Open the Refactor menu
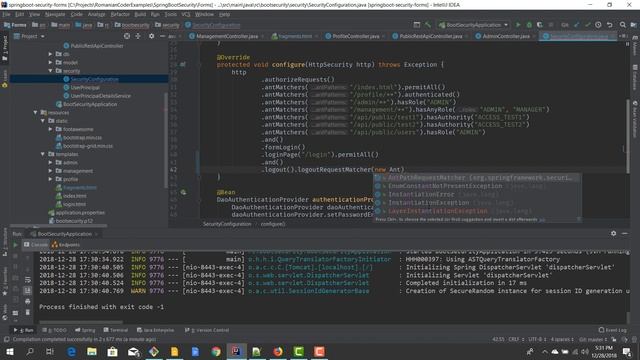The image size is (640, 360). 120,14
